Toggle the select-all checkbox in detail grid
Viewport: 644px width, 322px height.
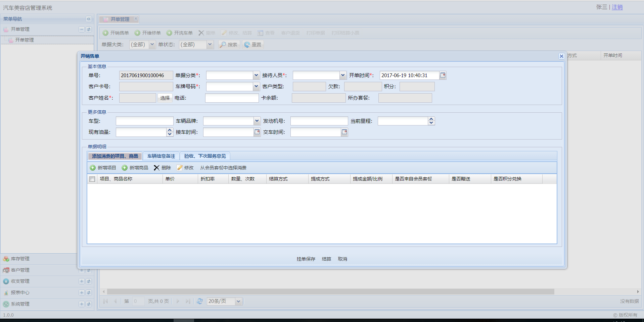pos(92,179)
